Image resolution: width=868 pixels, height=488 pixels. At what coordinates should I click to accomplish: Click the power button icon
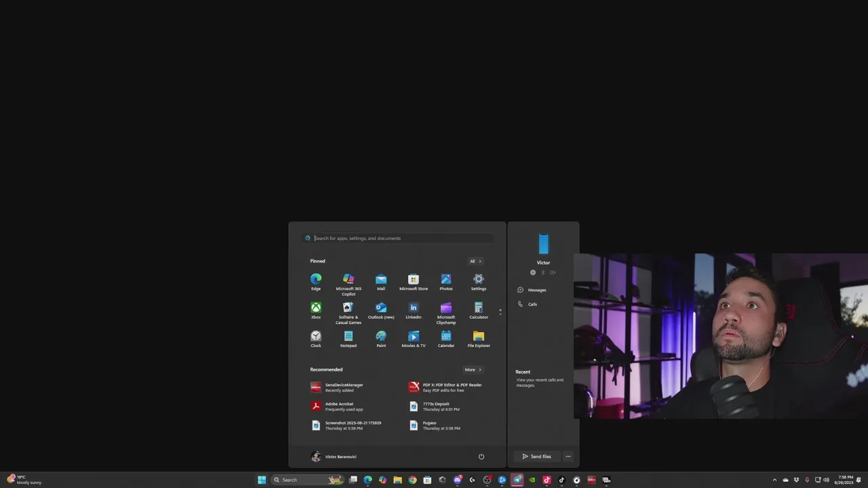(x=481, y=456)
